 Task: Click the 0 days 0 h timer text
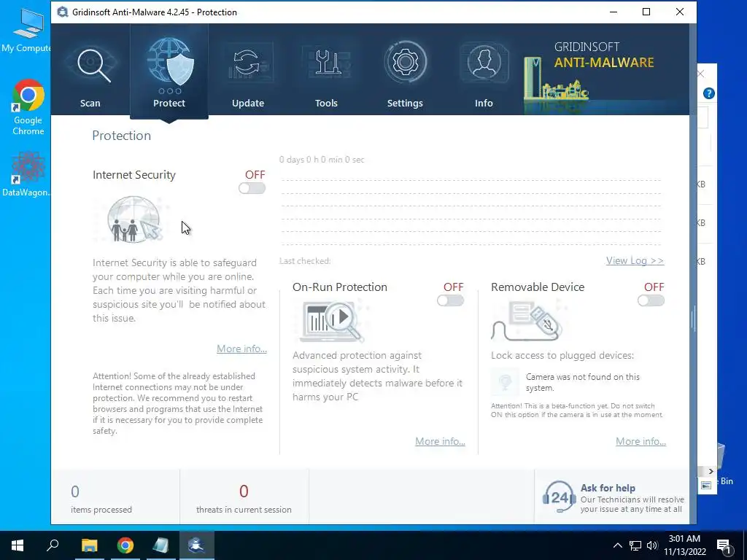[322, 160]
